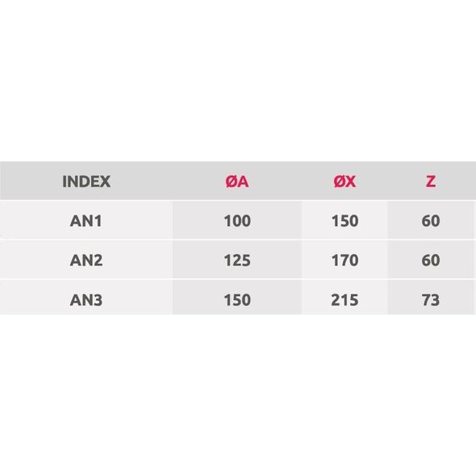476x476 pixels.
Task: Click the ØA value 125 for AN2
Action: [x=237, y=260]
